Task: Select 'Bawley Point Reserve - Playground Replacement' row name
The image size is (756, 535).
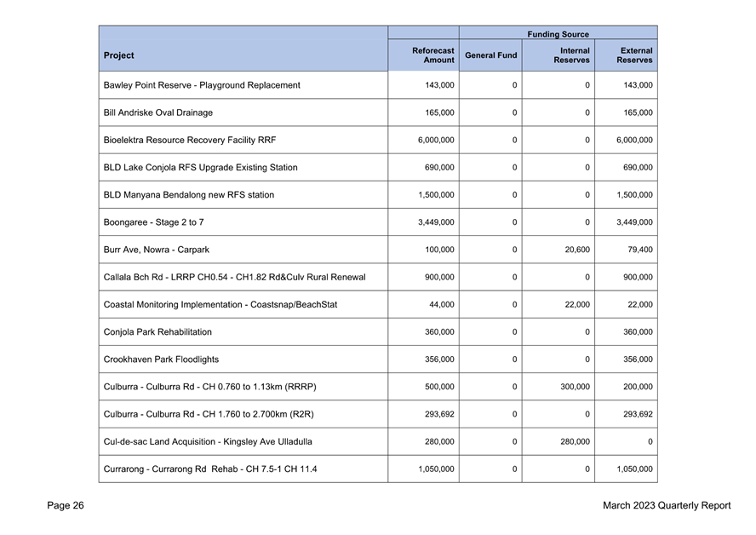Action: (x=202, y=85)
